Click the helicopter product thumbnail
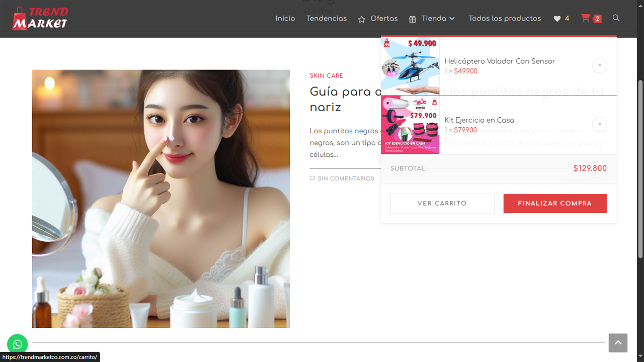This screenshot has width=644, height=362. (410, 66)
